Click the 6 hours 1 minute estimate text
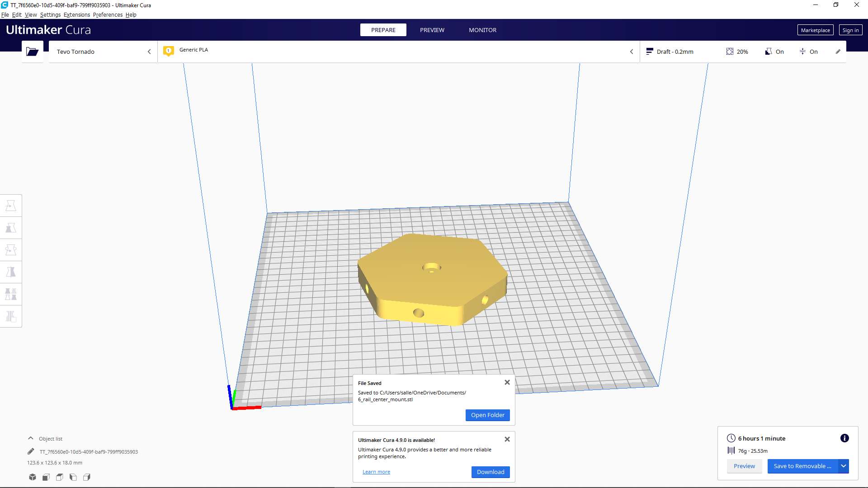Viewport: 868px width, 488px height. [762, 438]
